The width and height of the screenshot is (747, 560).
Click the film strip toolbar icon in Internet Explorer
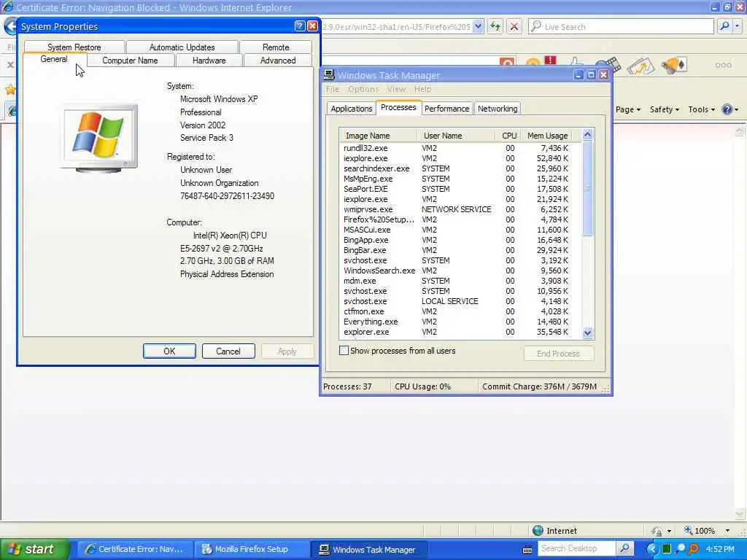pyautogui.click(x=609, y=66)
